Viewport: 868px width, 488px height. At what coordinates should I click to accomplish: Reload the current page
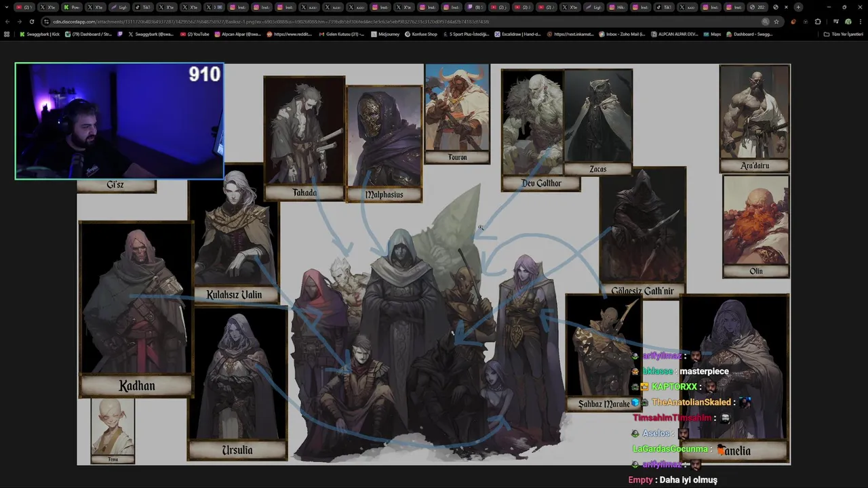(31, 22)
